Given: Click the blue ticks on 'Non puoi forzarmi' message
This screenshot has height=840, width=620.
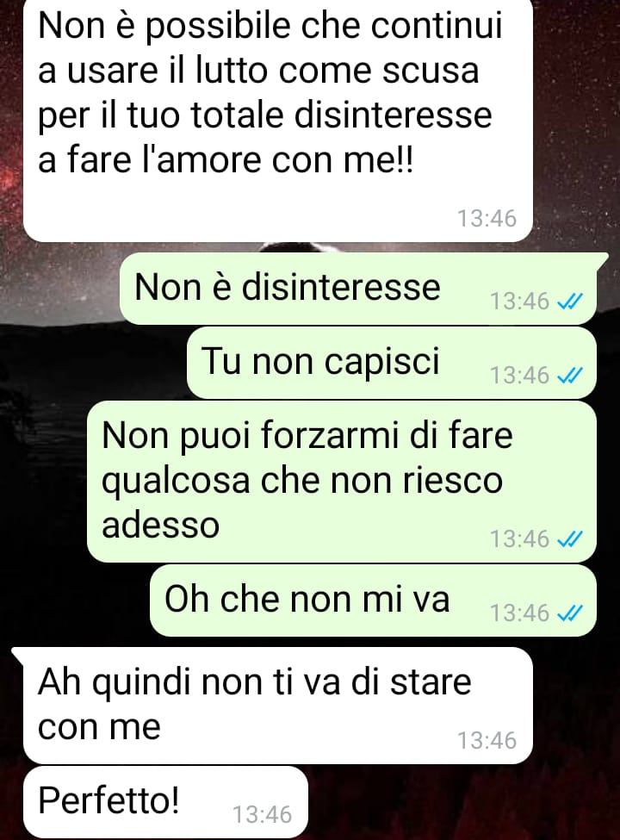Looking at the screenshot, I should pyautogui.click(x=569, y=539).
